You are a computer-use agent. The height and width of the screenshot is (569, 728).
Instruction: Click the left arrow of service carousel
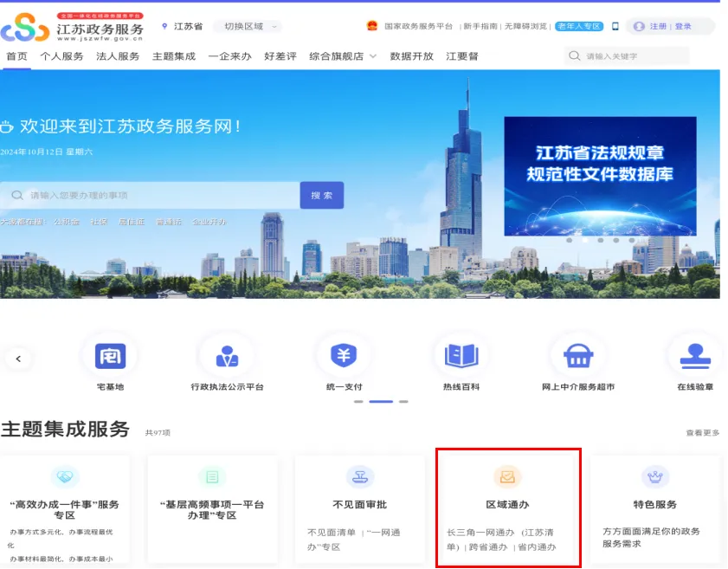coord(18,359)
